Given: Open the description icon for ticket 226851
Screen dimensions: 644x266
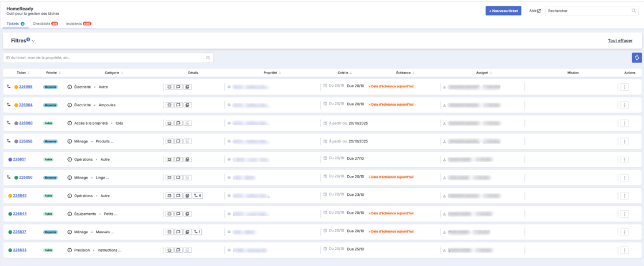Looking at the screenshot, I should (x=170, y=159).
